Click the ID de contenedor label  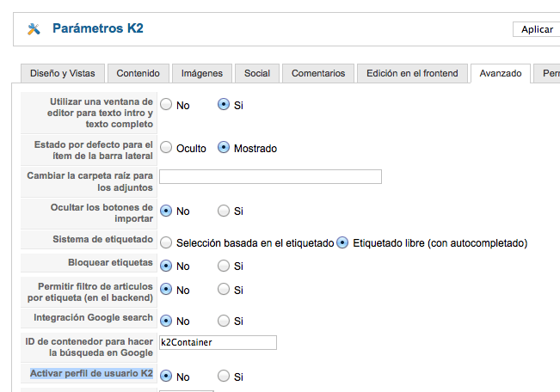pyautogui.click(x=89, y=347)
